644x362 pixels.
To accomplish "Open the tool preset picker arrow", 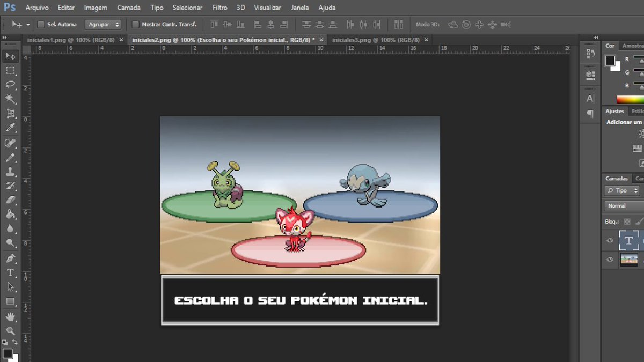I will point(28,25).
